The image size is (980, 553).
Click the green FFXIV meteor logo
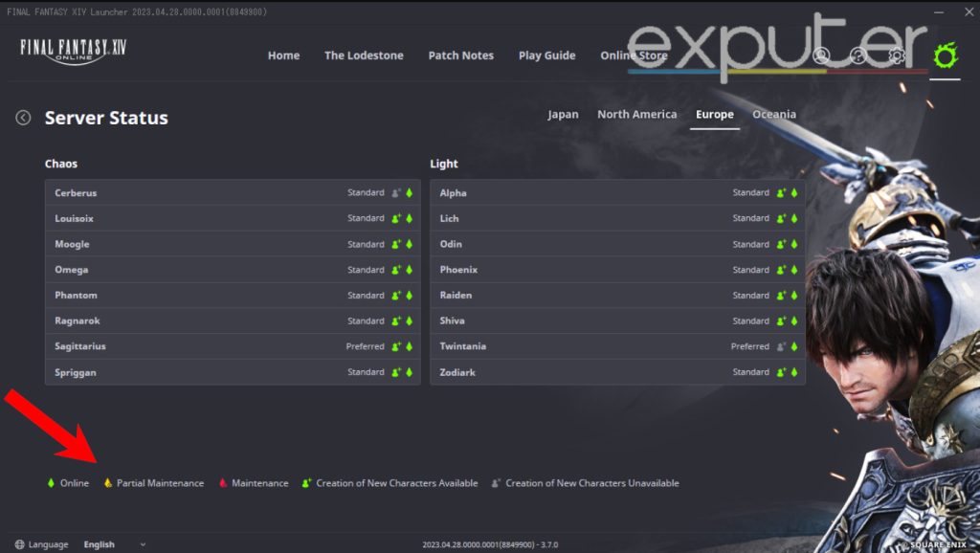pyautogui.click(x=946, y=56)
